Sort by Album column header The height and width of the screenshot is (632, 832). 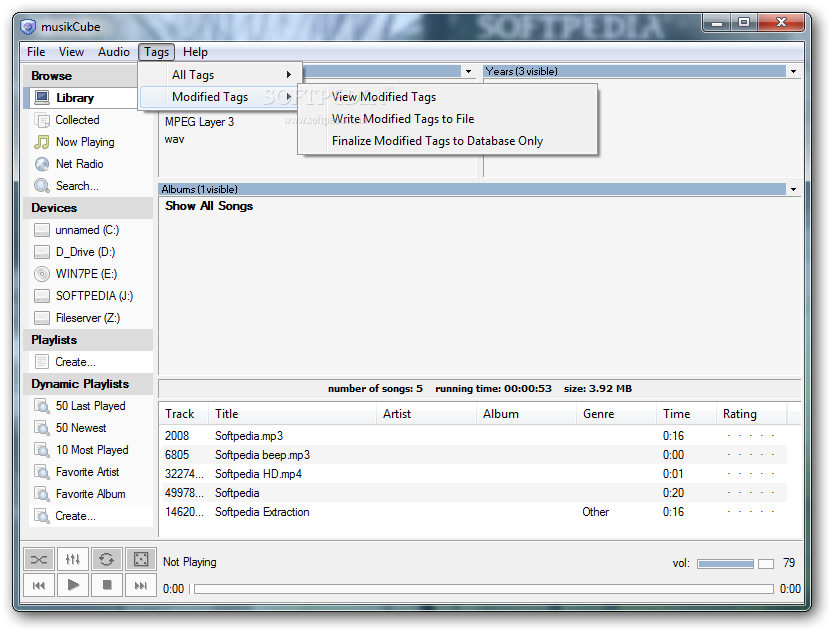526,414
